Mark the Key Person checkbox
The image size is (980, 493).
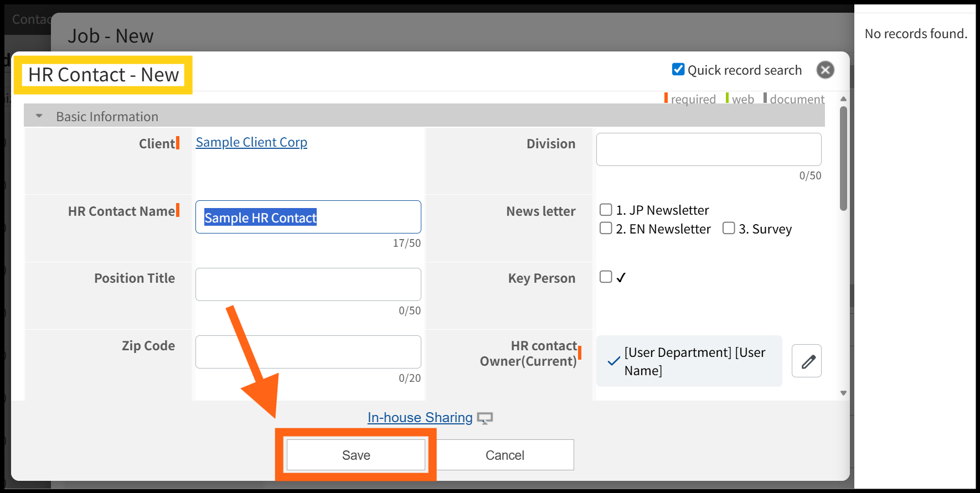pyautogui.click(x=606, y=277)
